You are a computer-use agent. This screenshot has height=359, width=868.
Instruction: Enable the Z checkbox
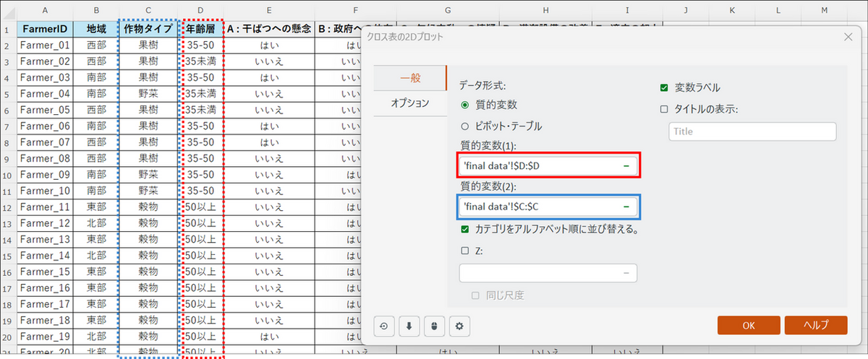coord(464,251)
